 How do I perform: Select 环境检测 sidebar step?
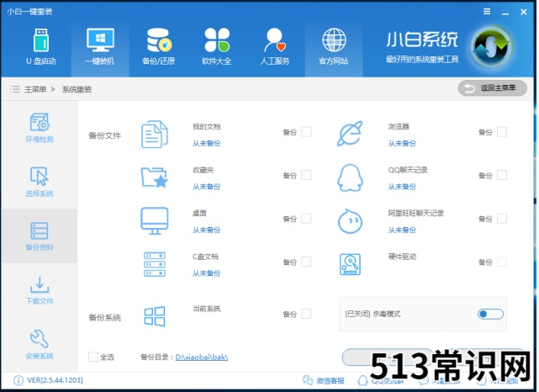tap(40, 128)
